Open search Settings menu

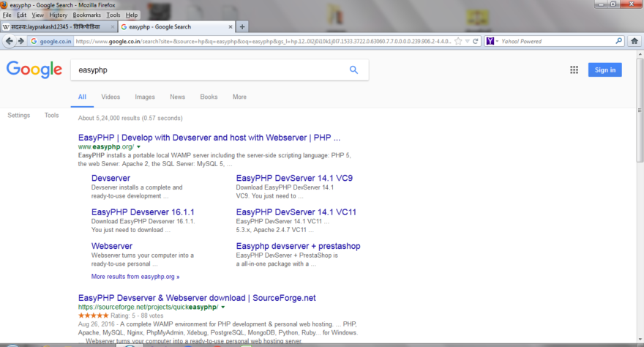point(19,116)
